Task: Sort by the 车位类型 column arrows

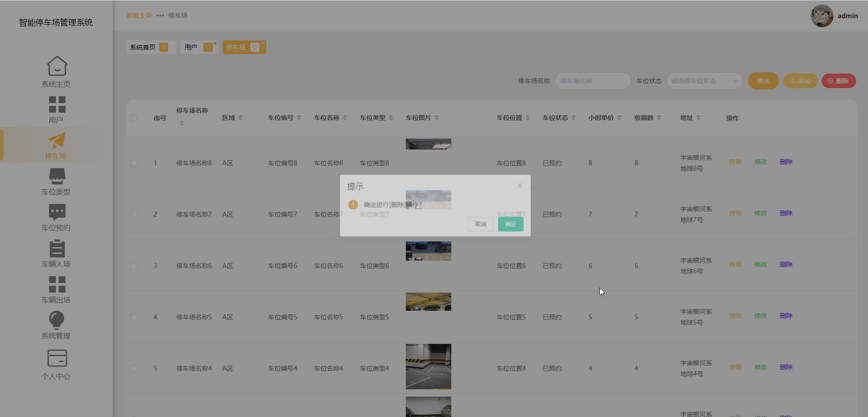Action: point(391,118)
